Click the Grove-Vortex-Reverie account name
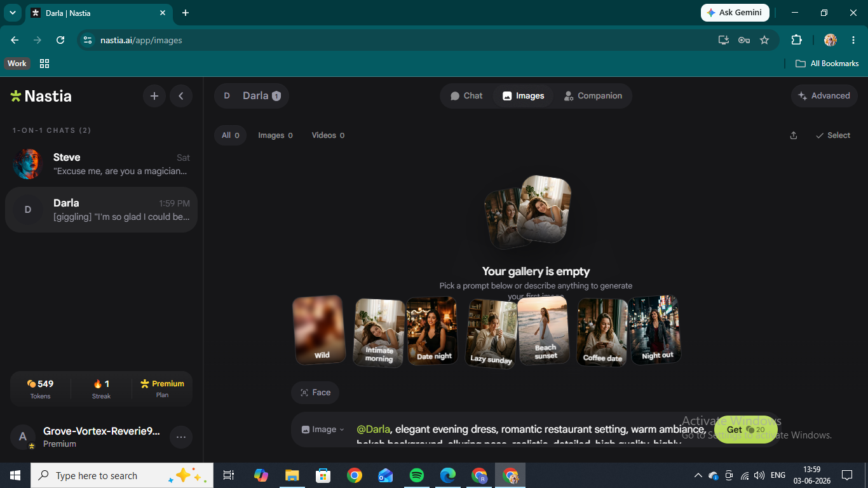The image size is (868, 488). coord(102,431)
